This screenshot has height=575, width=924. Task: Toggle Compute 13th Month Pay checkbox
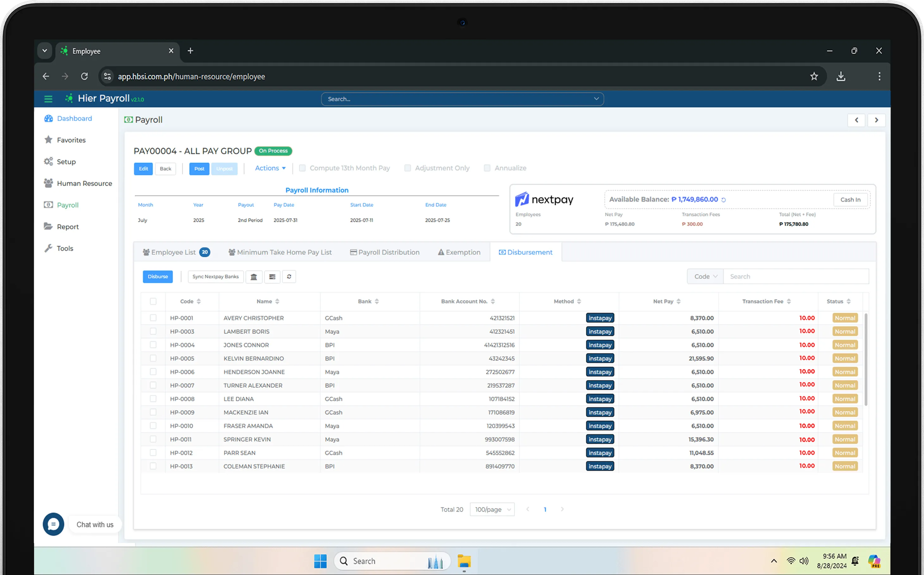302,168
